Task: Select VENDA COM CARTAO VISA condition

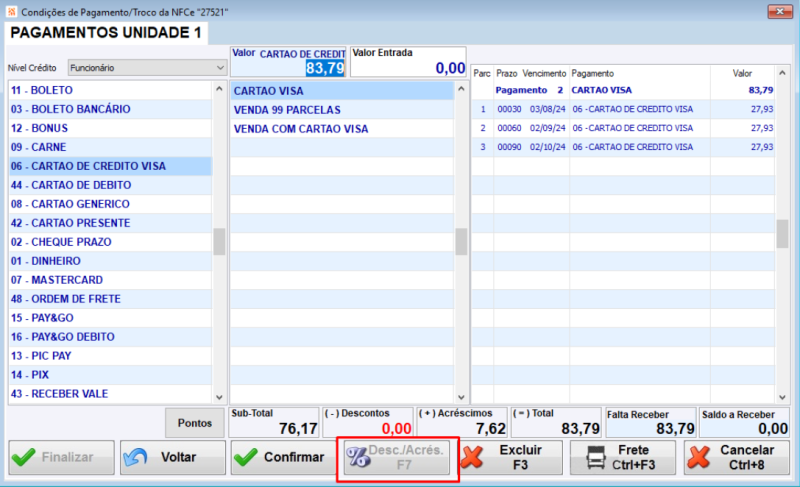Action: point(342,129)
